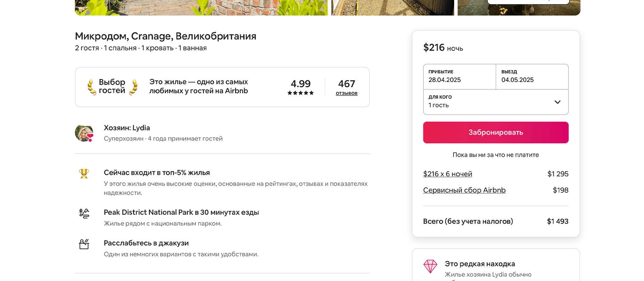Expand the guests dropdown chevron
Screen dimensions: 644x281
click(557, 102)
